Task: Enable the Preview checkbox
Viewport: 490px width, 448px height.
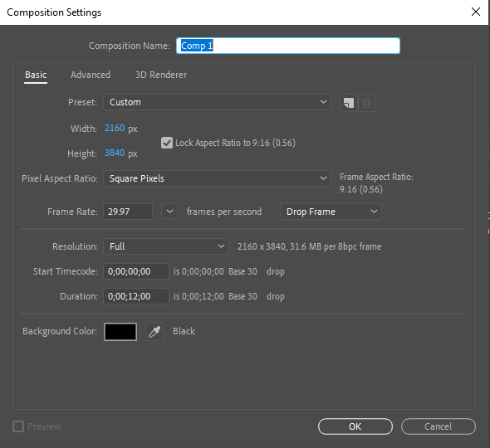Action: click(x=18, y=426)
